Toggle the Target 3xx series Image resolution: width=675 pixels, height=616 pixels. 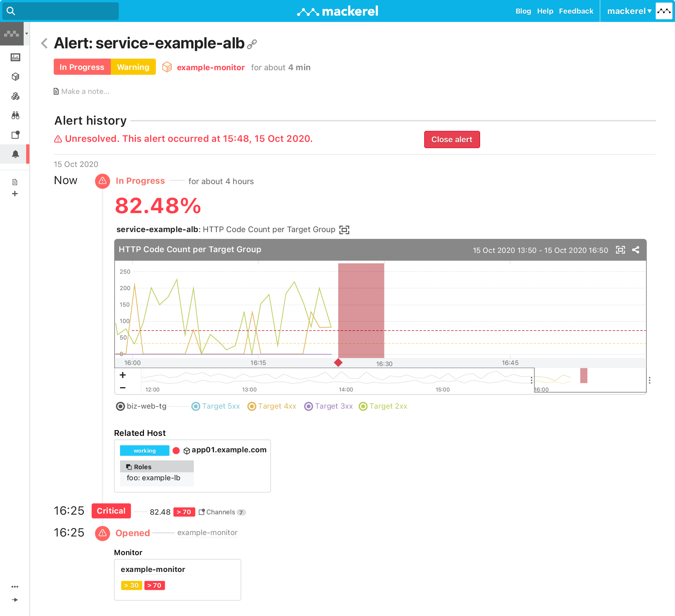coord(329,406)
